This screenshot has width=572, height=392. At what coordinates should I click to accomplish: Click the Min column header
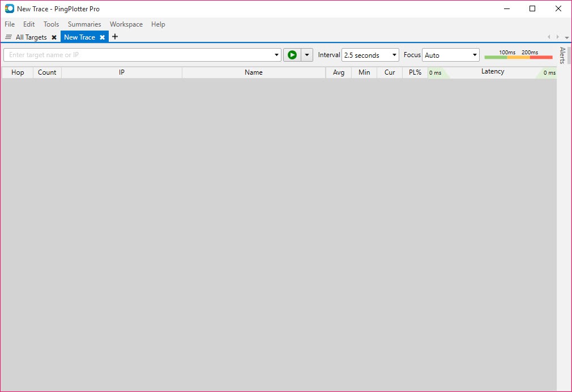point(364,72)
